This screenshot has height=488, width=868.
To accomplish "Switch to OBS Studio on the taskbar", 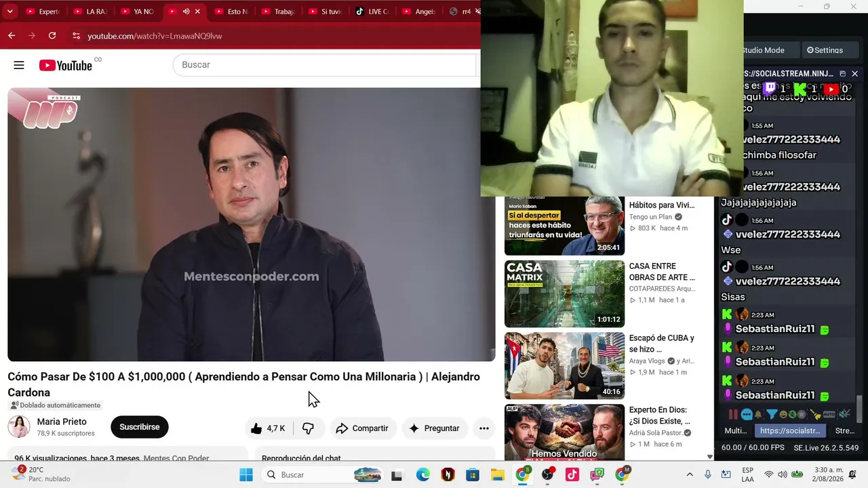I will pos(547,474).
